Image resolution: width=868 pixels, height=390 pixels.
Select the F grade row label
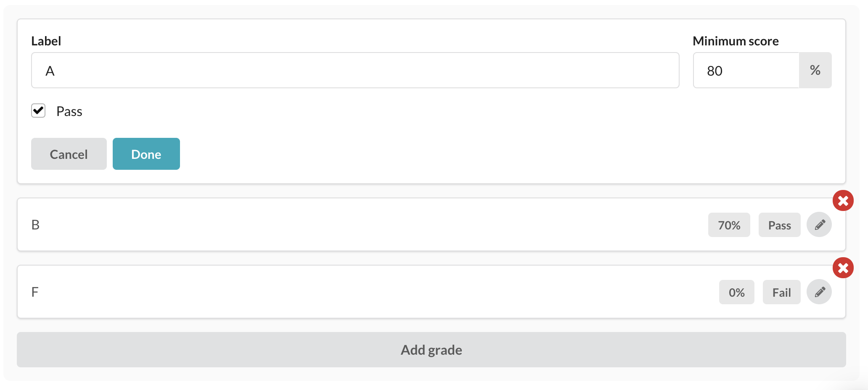click(35, 292)
